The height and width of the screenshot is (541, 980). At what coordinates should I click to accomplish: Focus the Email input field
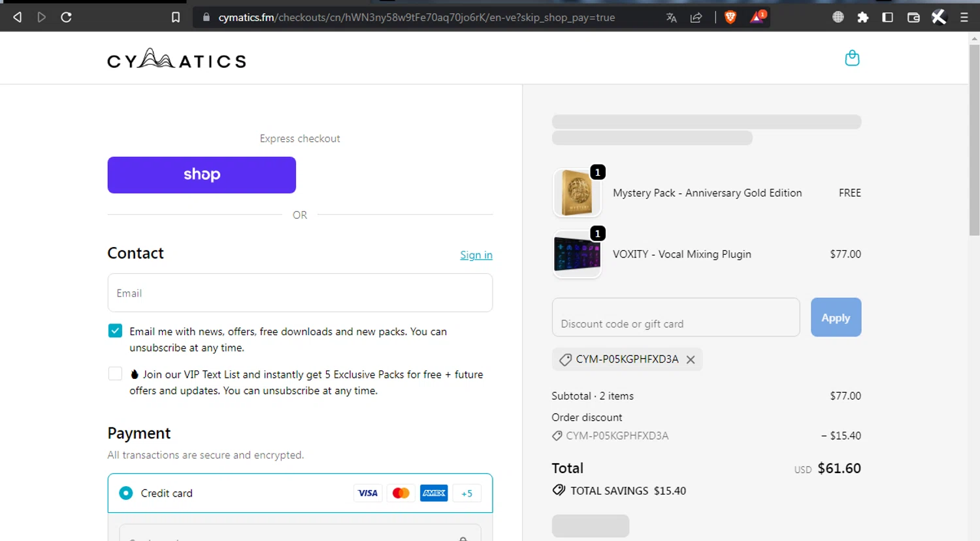point(300,293)
